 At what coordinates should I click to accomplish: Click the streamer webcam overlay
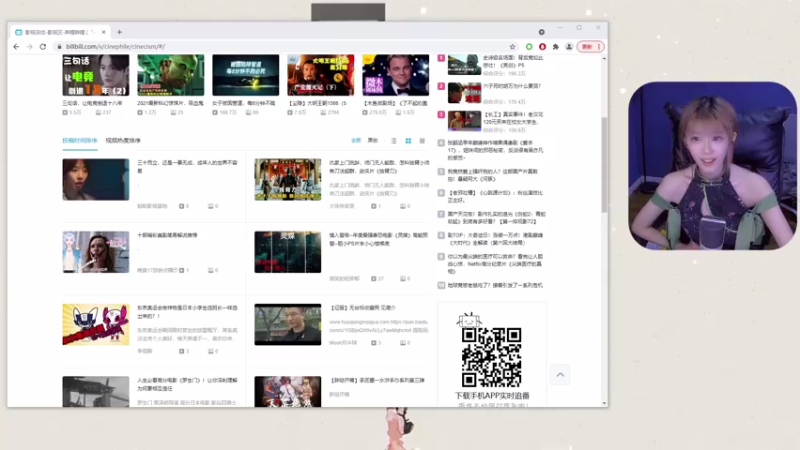[712, 166]
